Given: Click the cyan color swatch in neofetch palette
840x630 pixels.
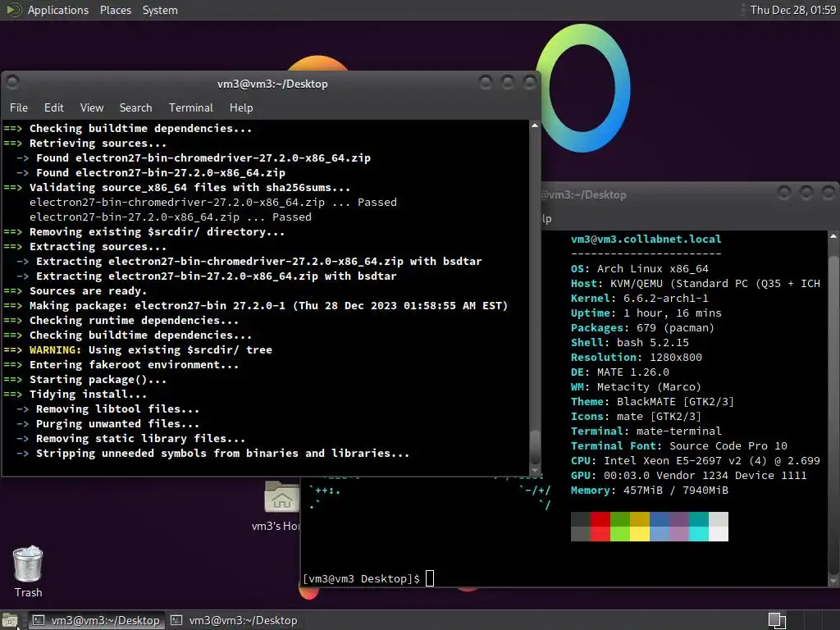Looking at the screenshot, I should click(699, 527).
